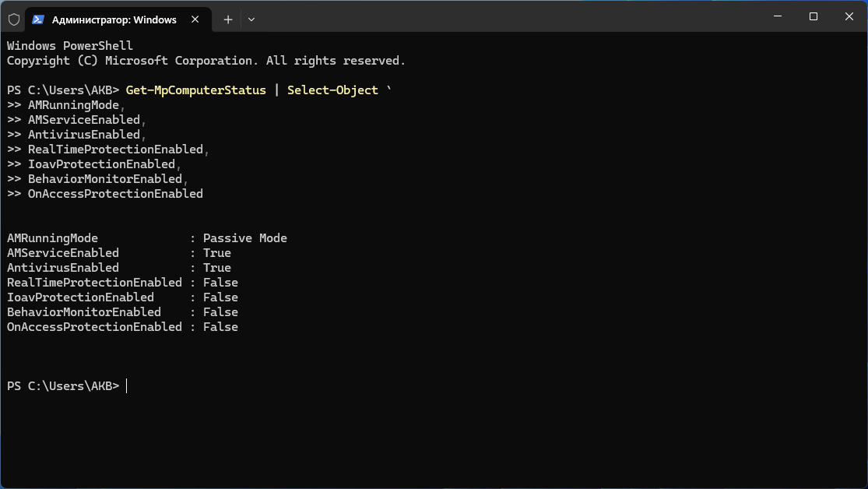Close the terminal window
868x489 pixels.
[x=849, y=16]
